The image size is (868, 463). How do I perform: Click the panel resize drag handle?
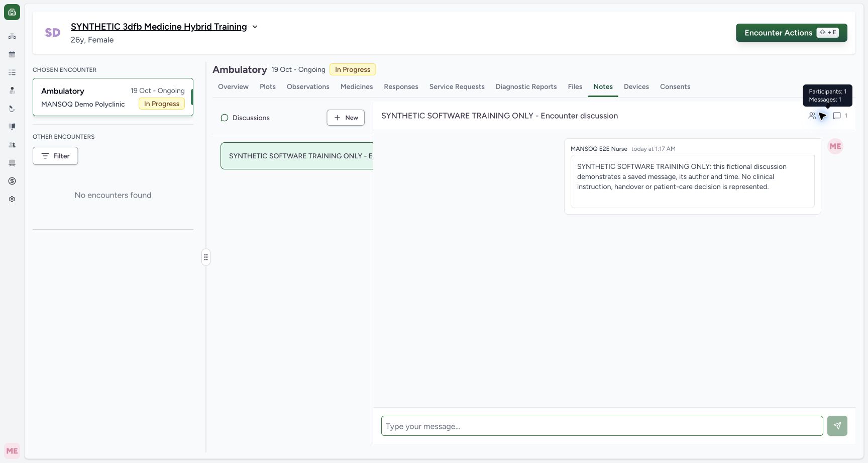(x=206, y=257)
